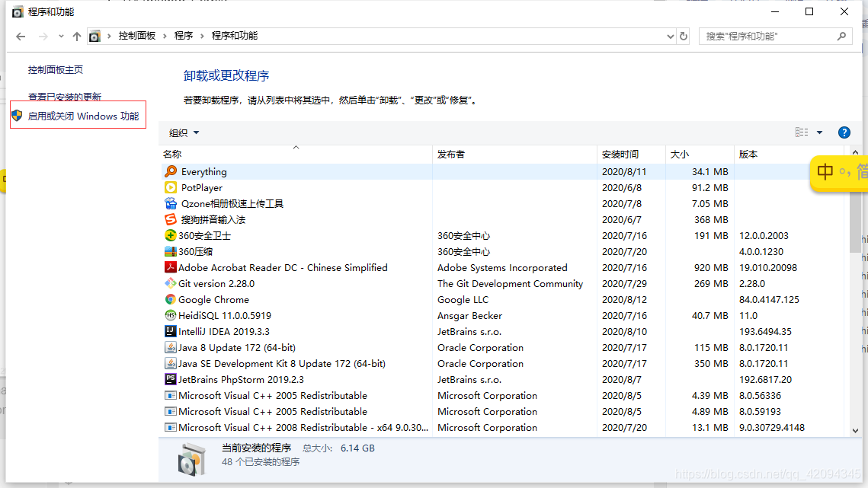This screenshot has height=488, width=868.
Task: Click the PotPlayer program icon
Action: [171, 187]
